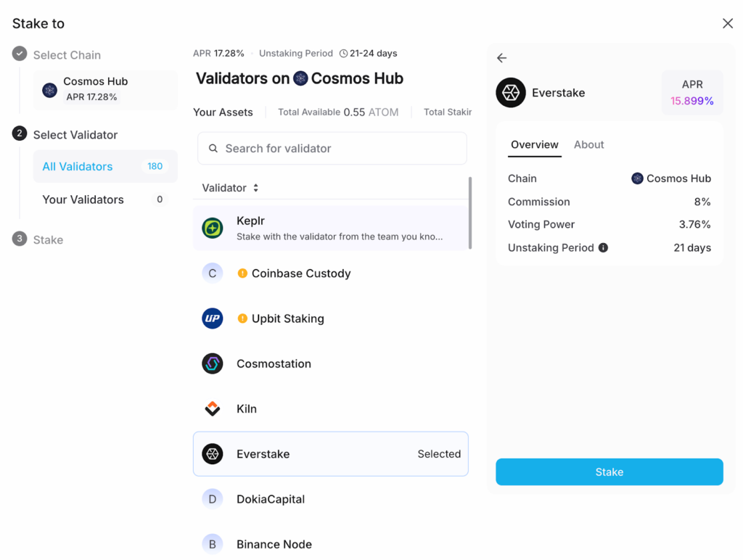Click the Kiln validator logo

coord(213,409)
